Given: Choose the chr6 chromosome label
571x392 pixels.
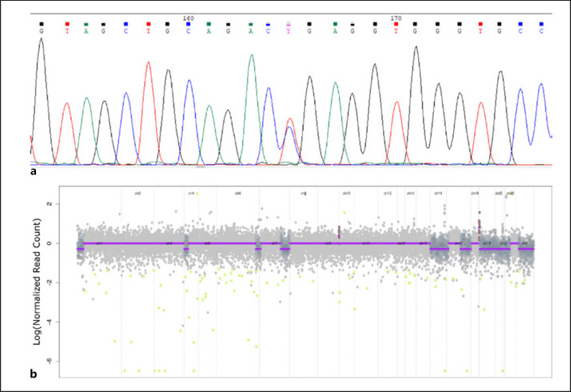Looking at the screenshot, I should (x=238, y=194).
